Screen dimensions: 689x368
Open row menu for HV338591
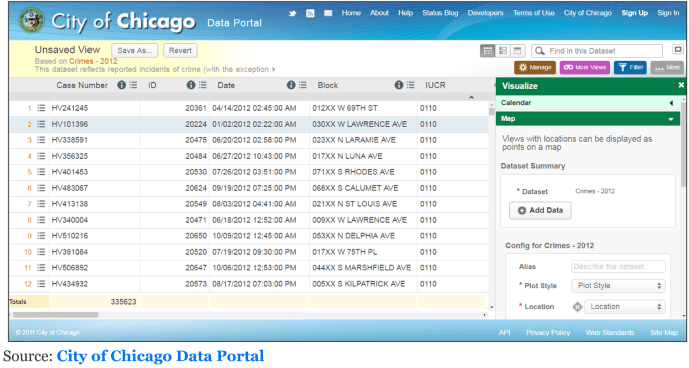(41, 140)
